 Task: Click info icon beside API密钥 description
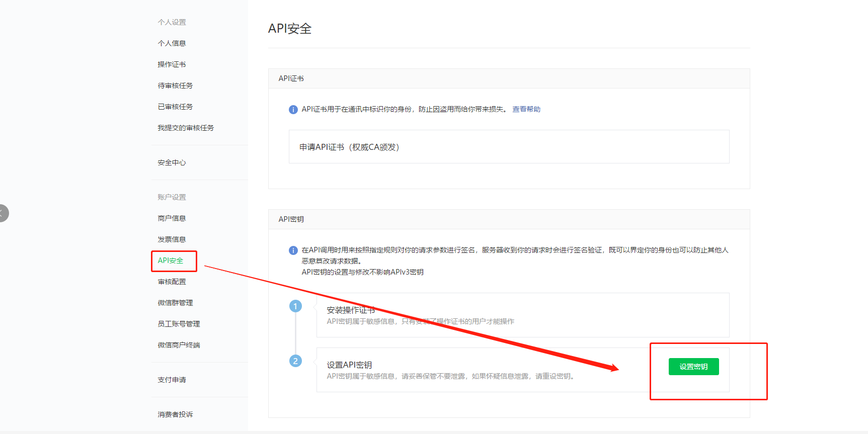(293, 250)
